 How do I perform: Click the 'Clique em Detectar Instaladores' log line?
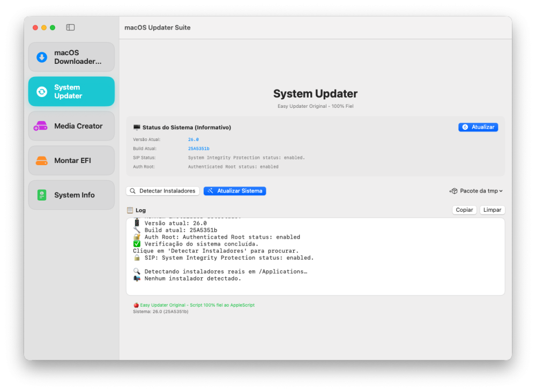pos(215,251)
